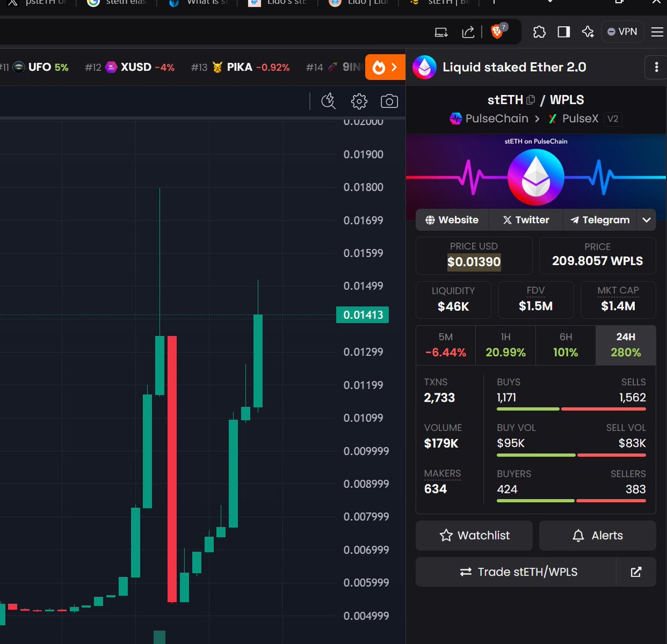Open trade in external window icon
The height and width of the screenshot is (644, 667).
point(636,572)
